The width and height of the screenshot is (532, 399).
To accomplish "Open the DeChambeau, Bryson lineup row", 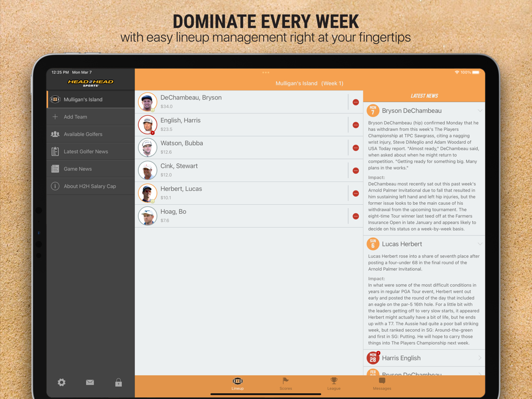I will (x=248, y=102).
